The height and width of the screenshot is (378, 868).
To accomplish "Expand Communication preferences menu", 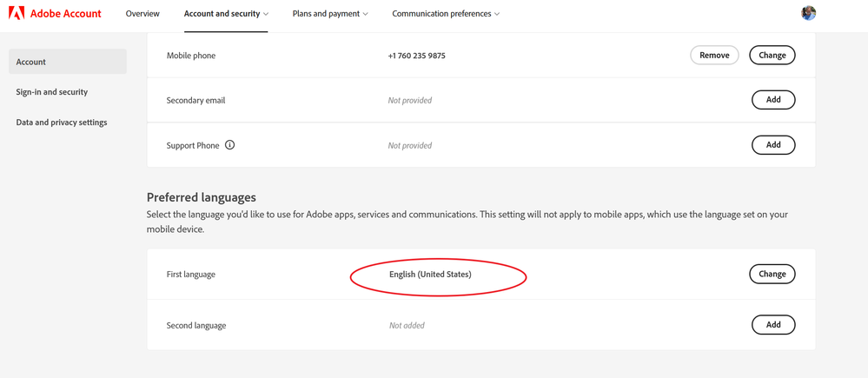I will coord(446,14).
